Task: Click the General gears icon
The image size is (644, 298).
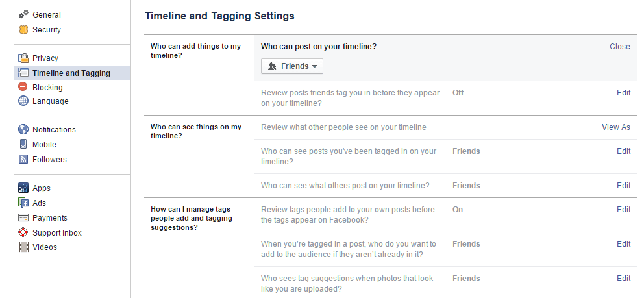Action: point(23,14)
